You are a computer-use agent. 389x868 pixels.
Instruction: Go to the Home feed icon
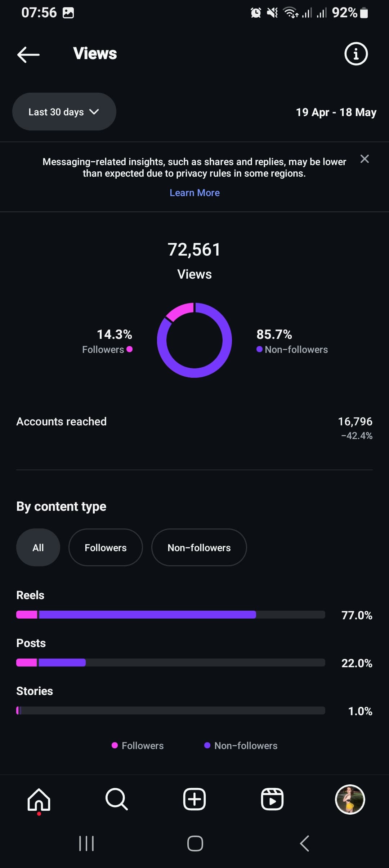coord(39,800)
